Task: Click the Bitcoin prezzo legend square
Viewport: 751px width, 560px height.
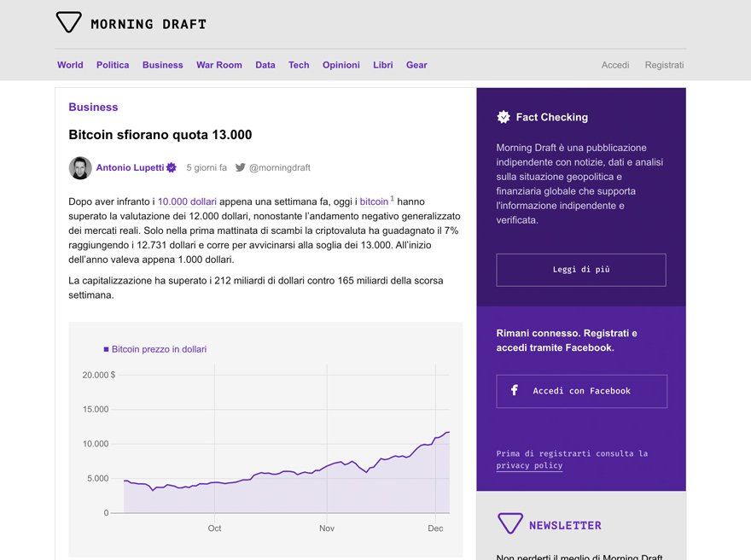Action: point(107,349)
